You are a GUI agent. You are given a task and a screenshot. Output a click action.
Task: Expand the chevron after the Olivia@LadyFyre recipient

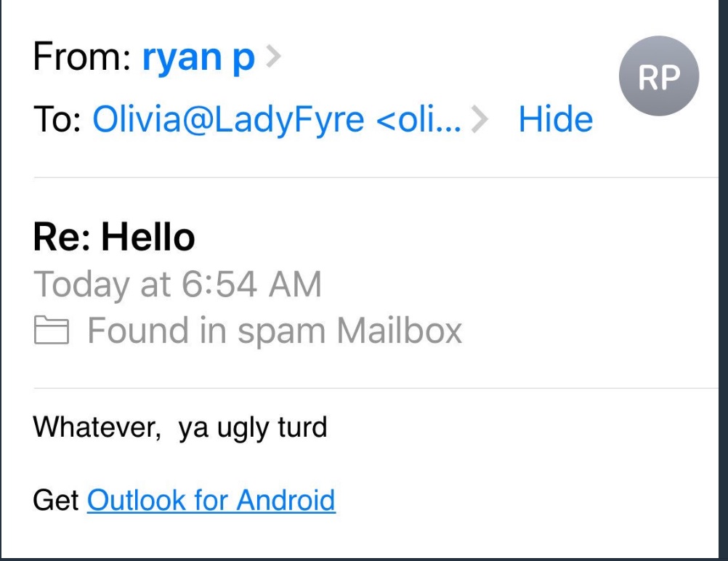point(480,120)
